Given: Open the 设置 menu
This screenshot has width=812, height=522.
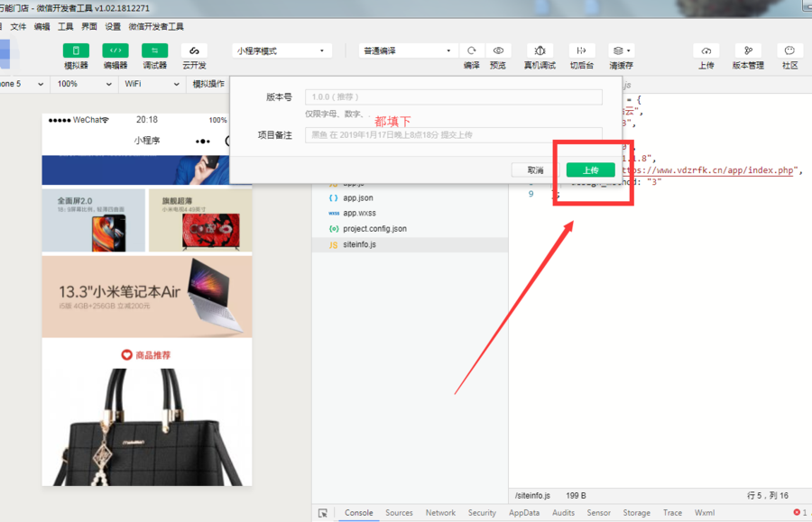Looking at the screenshot, I should coord(113,27).
